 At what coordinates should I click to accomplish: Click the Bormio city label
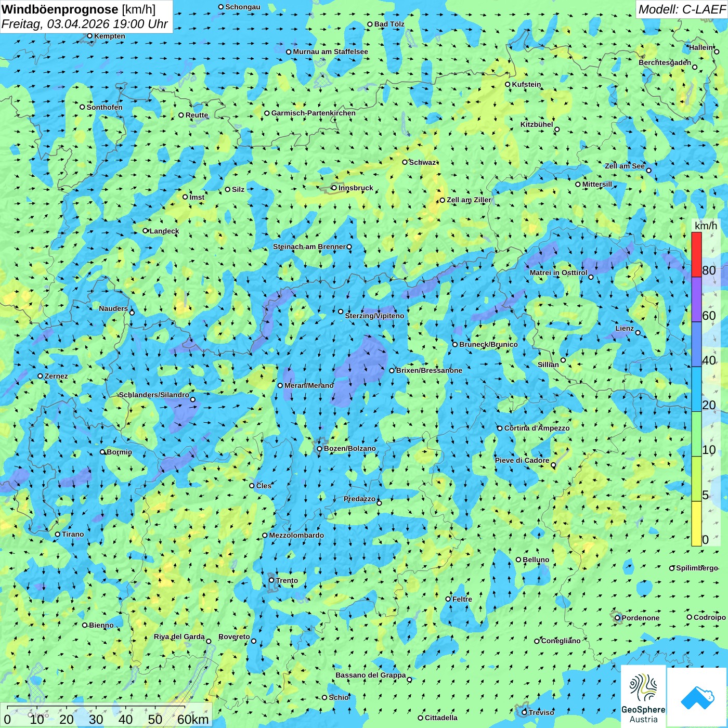119,452
